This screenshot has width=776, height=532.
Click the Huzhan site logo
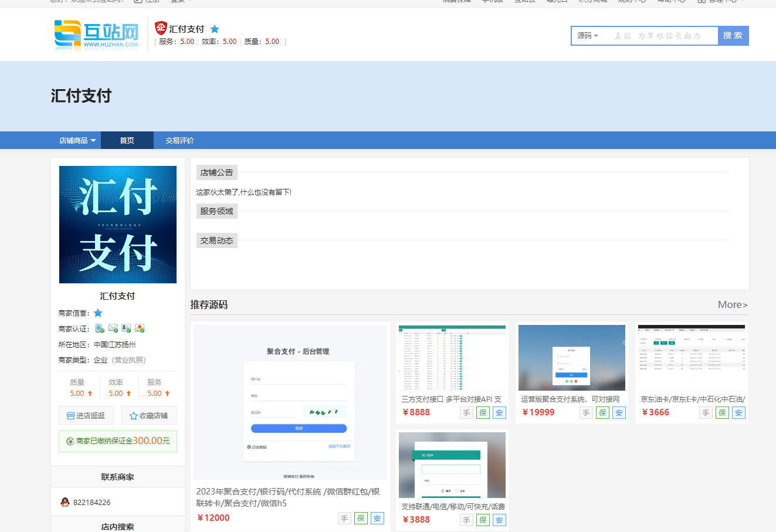(97, 35)
